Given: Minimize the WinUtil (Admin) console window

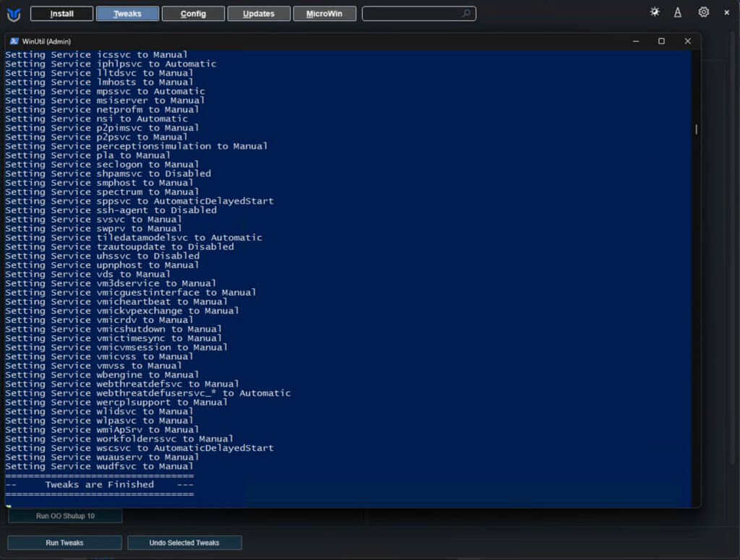Looking at the screenshot, I should tap(634, 41).
